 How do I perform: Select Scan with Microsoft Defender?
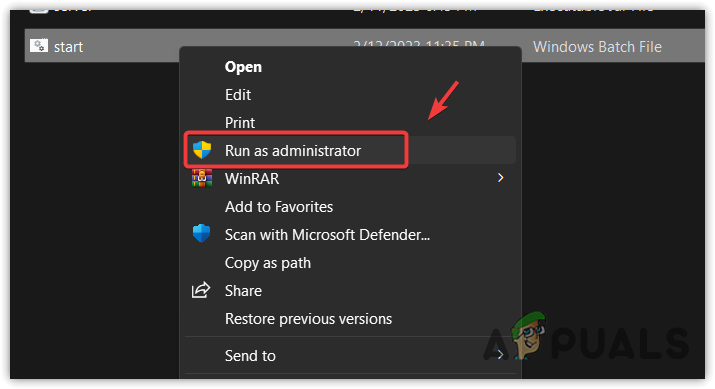350,234
